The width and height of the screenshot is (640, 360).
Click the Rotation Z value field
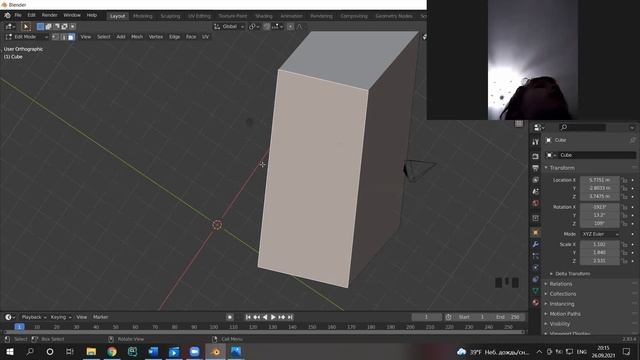click(599, 224)
